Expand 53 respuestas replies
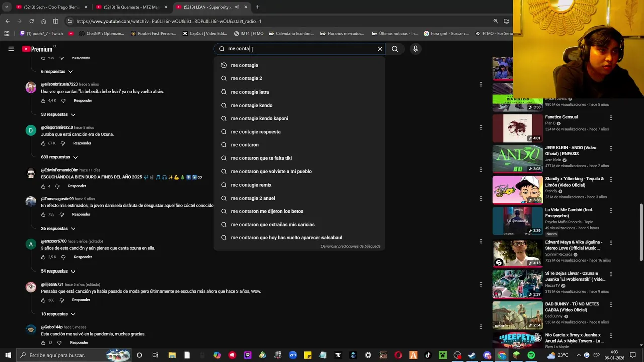Viewport: 644px width, 362px height. pyautogui.click(x=58, y=115)
